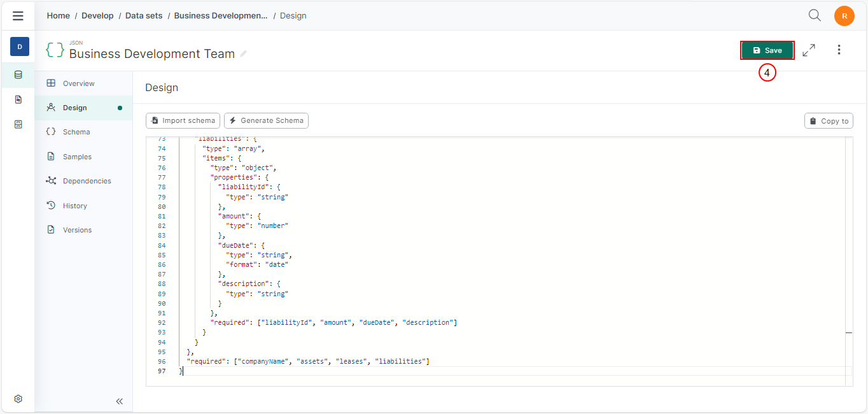Click the Samples document icon

click(x=51, y=157)
